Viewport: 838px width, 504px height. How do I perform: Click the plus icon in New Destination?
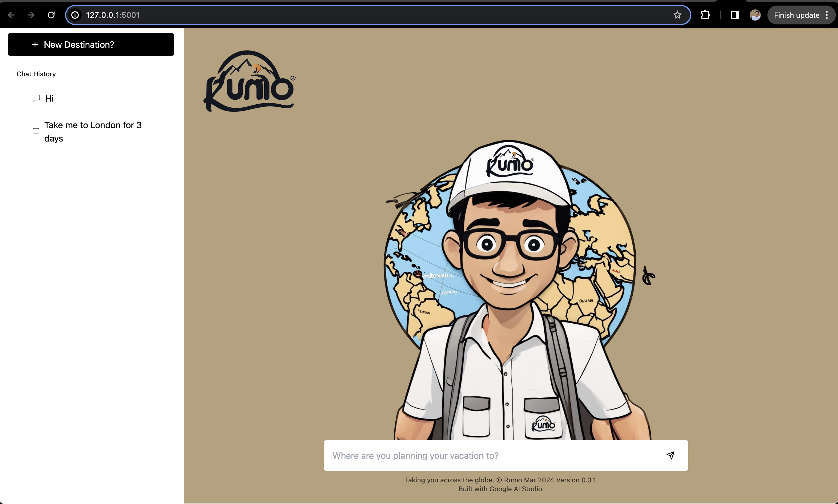(35, 44)
